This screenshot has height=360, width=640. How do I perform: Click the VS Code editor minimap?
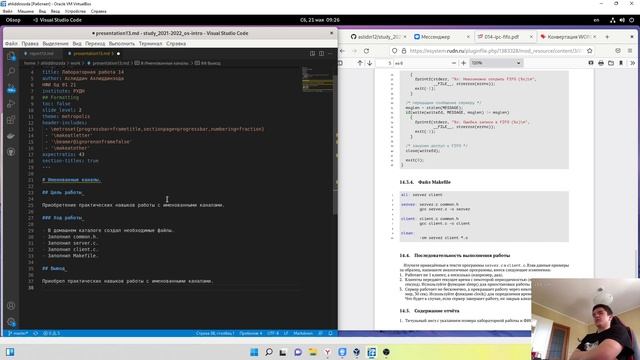318,80
